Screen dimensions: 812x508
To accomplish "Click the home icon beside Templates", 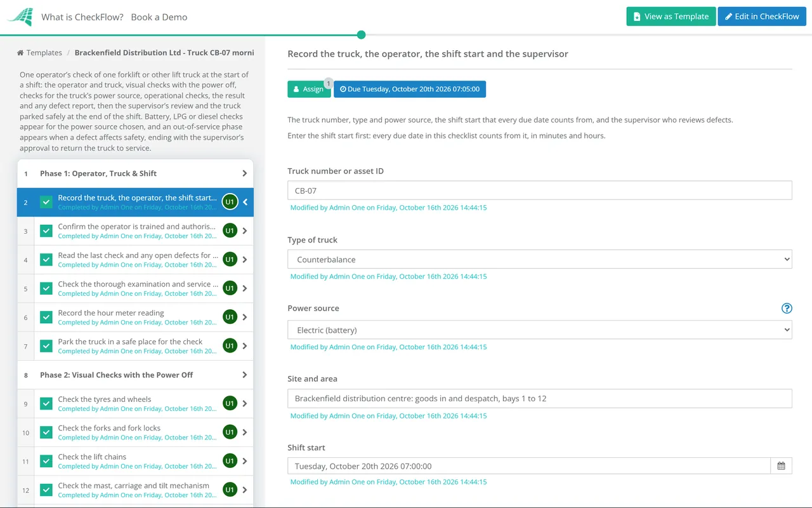I will click(20, 53).
